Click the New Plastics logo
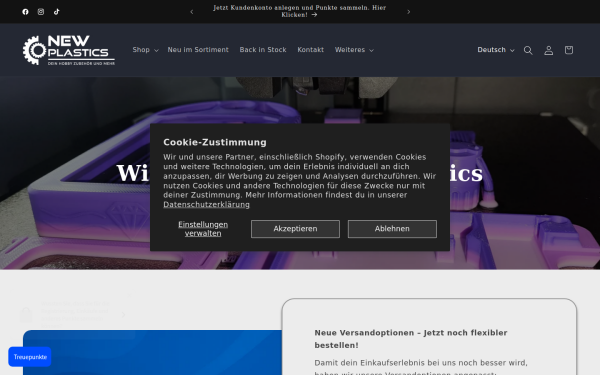Screen dimensions: 600x375 pos(68,50)
